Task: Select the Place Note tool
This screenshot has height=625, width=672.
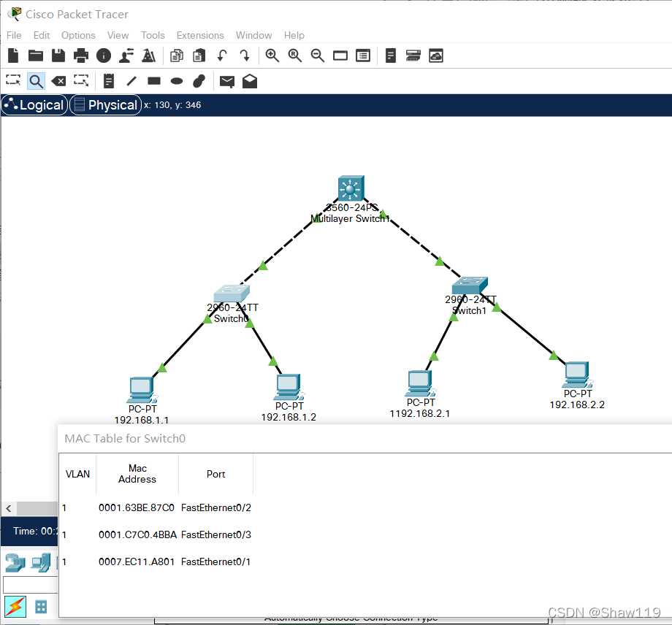Action: click(109, 81)
